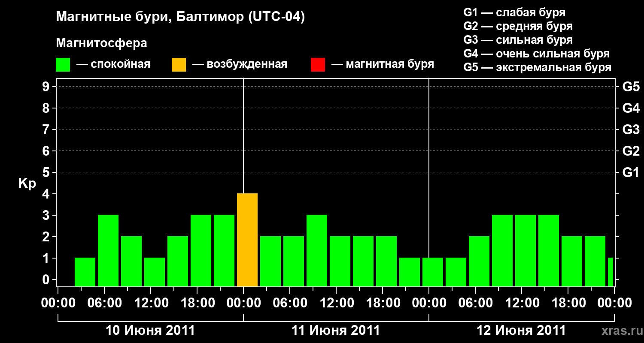Click the orange 'возбужденная' legend square
This screenshot has height=343, width=644.
coord(179,65)
